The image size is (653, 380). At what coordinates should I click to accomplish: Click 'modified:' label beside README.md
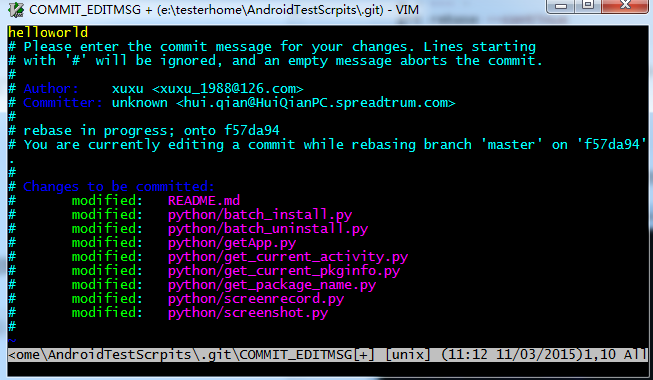[107, 200]
